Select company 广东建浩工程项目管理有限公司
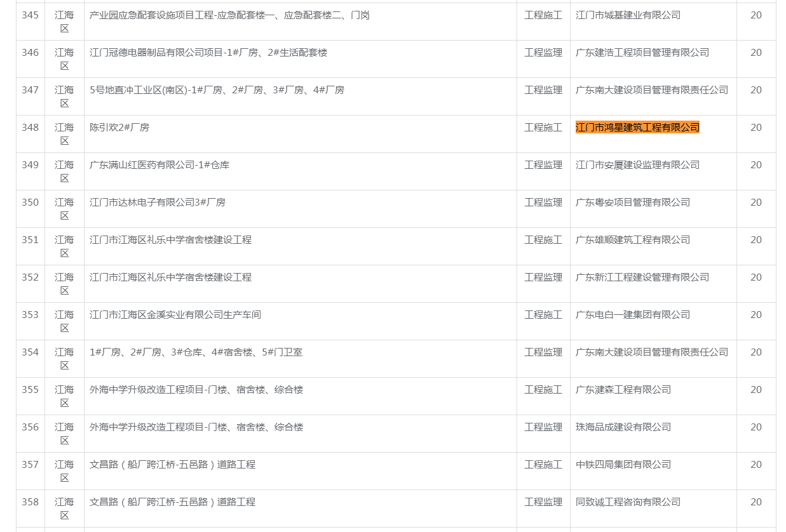786x532 pixels. tap(642, 53)
